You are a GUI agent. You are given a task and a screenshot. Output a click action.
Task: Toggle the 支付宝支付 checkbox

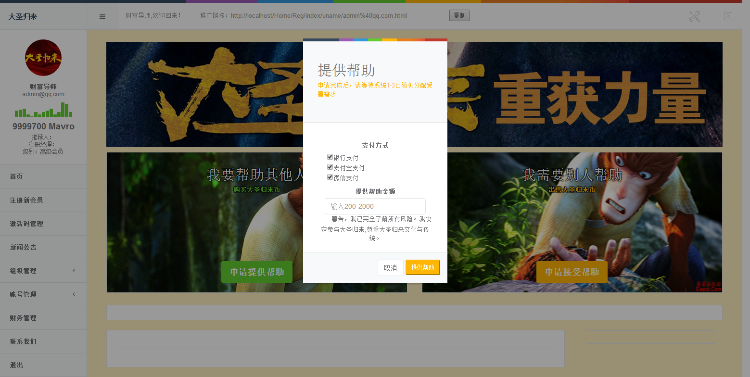pyautogui.click(x=330, y=167)
